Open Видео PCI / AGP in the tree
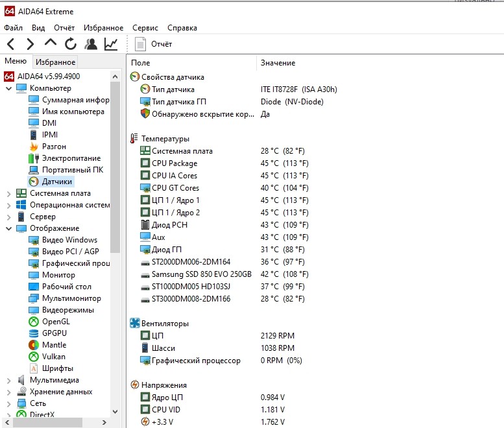The image size is (504, 428). 64,252
